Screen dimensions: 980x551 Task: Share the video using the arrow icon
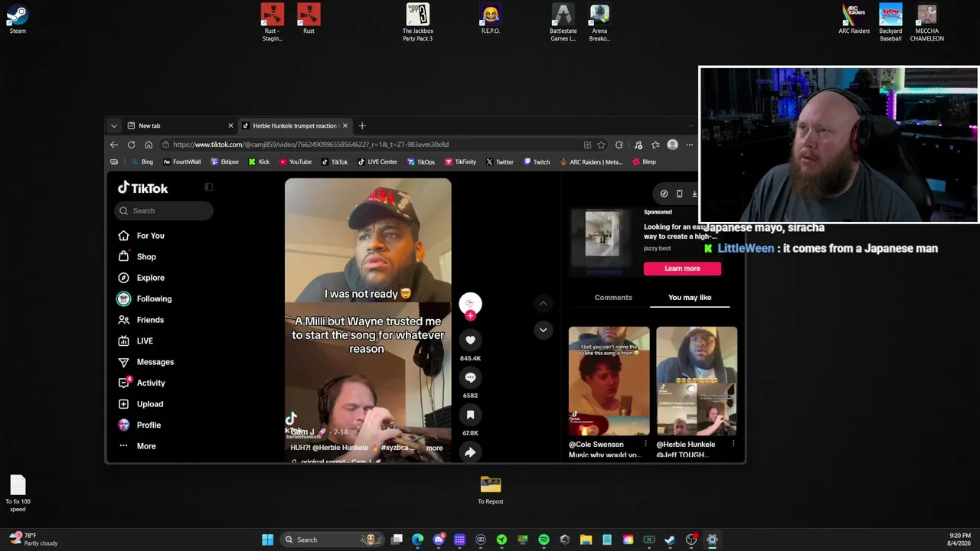coord(470,452)
